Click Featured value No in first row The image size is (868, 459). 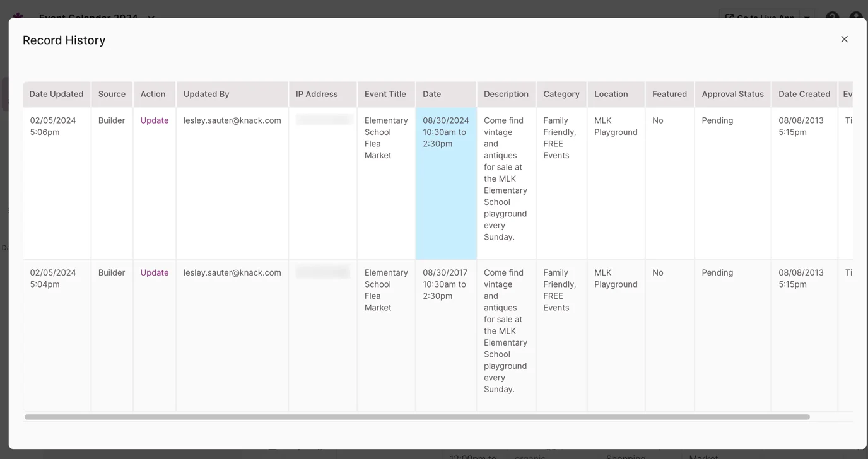tap(658, 120)
